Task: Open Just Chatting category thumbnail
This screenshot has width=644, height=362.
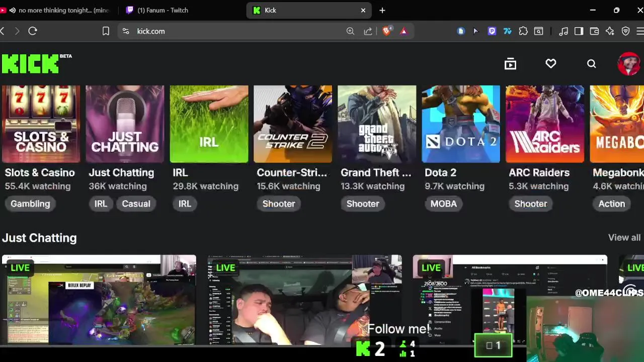Action: coord(125,124)
